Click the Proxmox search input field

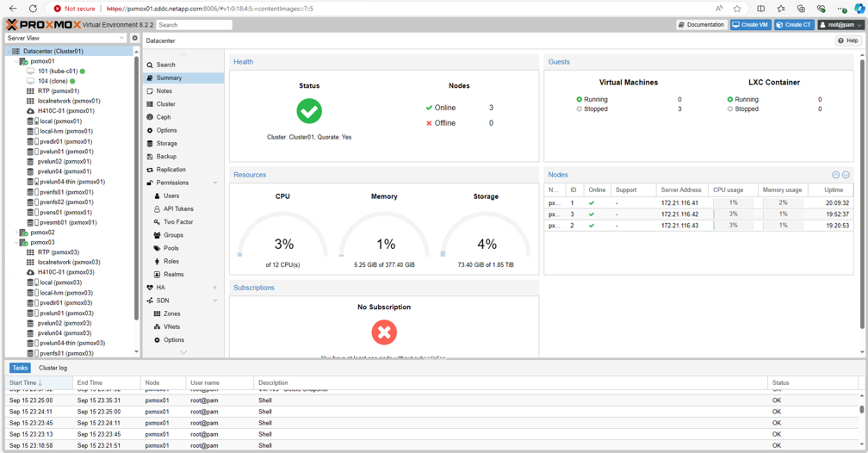tap(194, 25)
